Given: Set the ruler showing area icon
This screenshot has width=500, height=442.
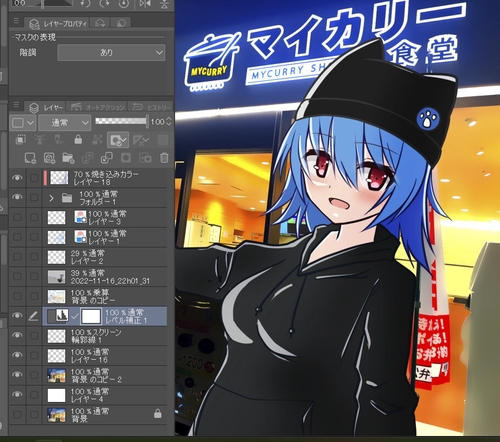Looking at the screenshot, I should 141,140.
